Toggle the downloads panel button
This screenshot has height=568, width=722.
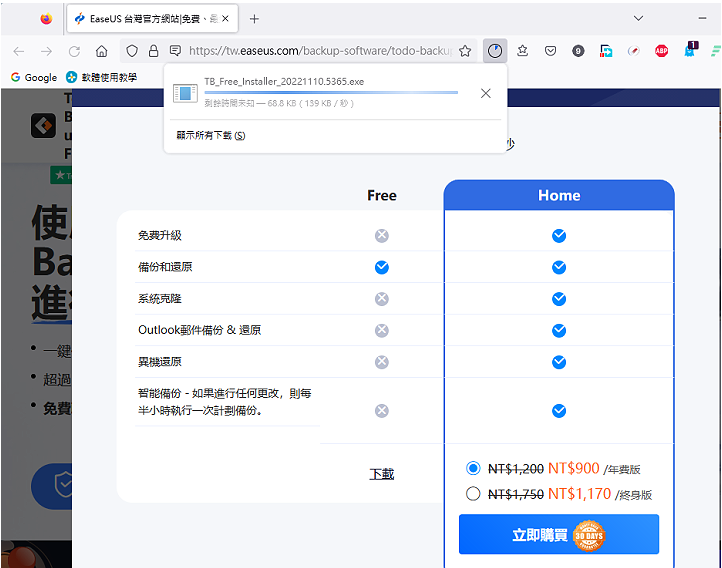coord(495,51)
